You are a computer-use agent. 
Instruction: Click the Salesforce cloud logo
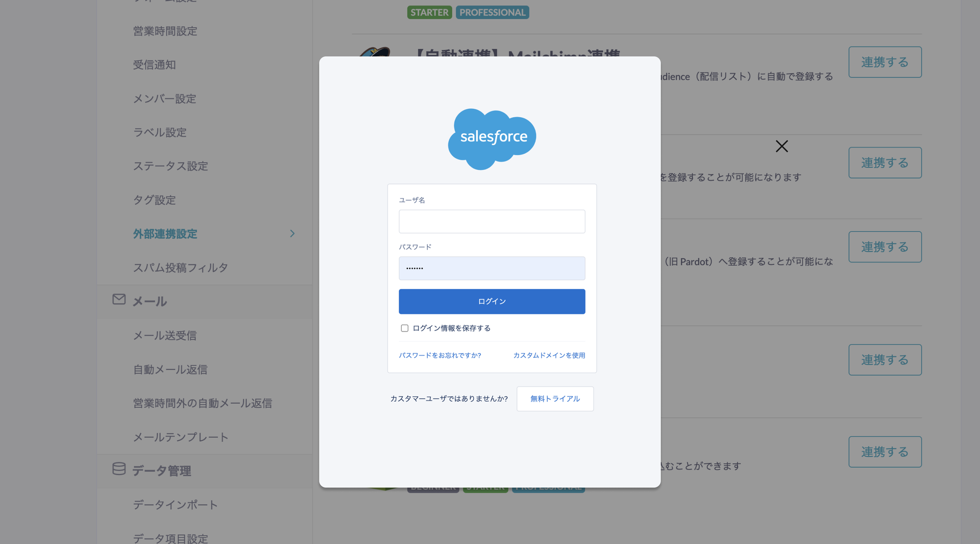pyautogui.click(x=492, y=139)
